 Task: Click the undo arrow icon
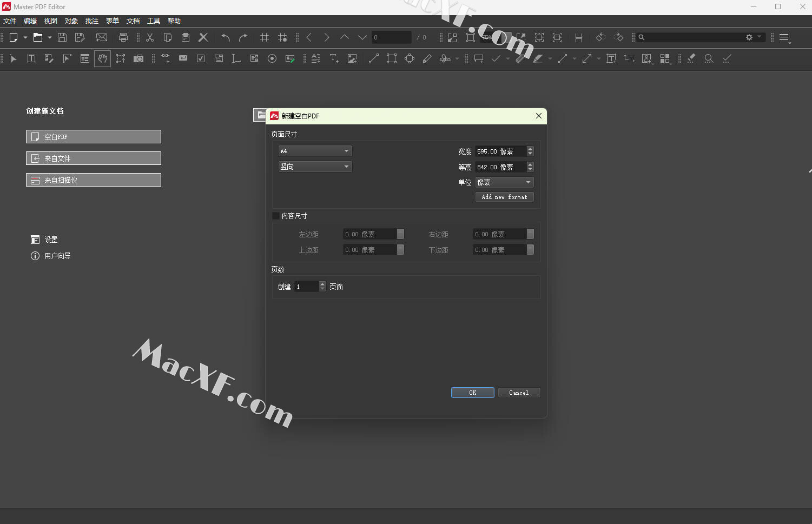pyautogui.click(x=226, y=37)
